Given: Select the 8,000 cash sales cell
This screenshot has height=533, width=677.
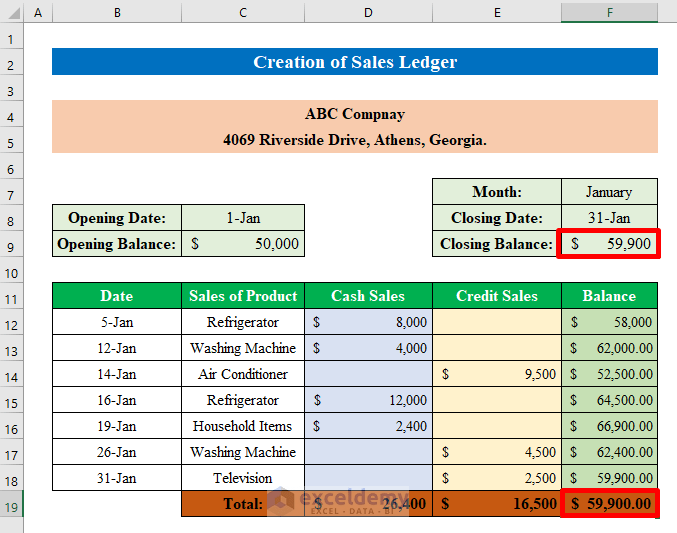Looking at the screenshot, I should pos(368,322).
